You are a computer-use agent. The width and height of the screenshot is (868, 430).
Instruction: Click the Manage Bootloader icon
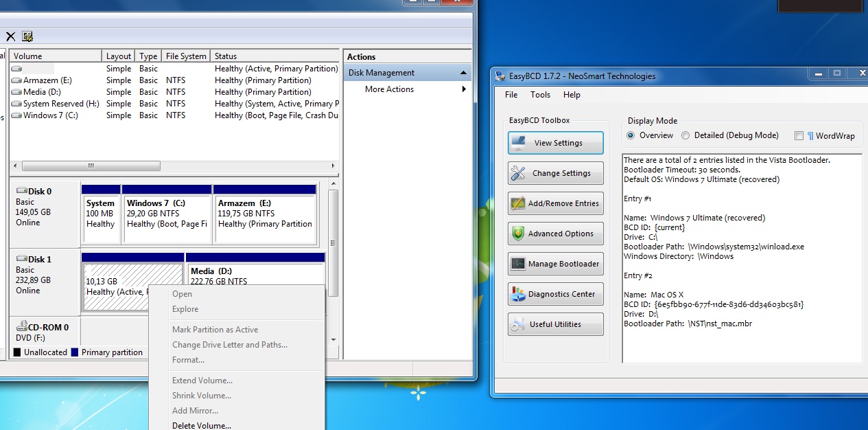[x=518, y=264]
